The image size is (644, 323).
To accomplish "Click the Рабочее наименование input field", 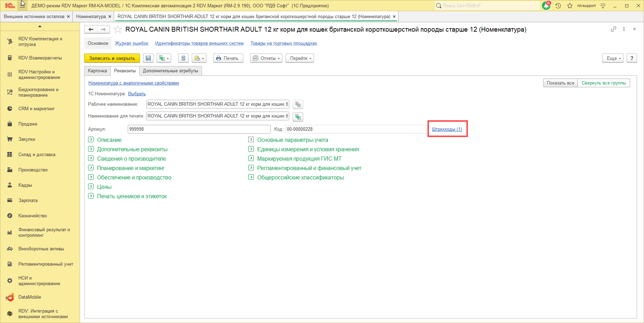I will point(218,104).
